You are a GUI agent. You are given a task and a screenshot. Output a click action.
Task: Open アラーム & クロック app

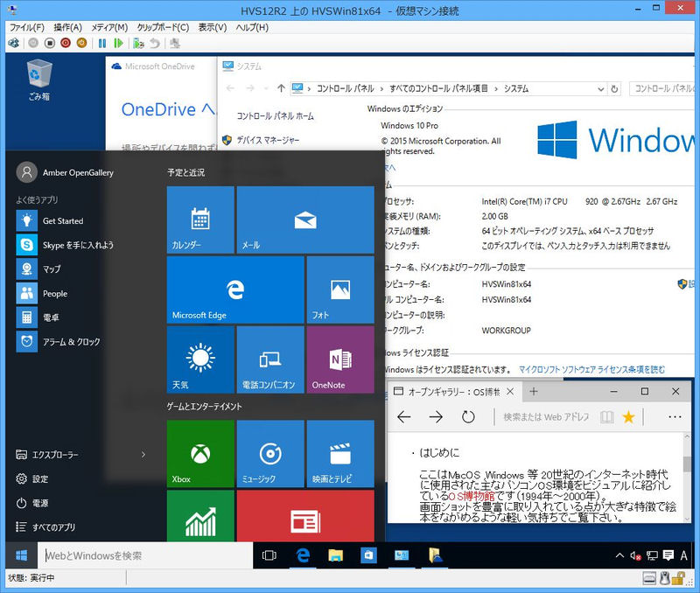click(x=59, y=342)
